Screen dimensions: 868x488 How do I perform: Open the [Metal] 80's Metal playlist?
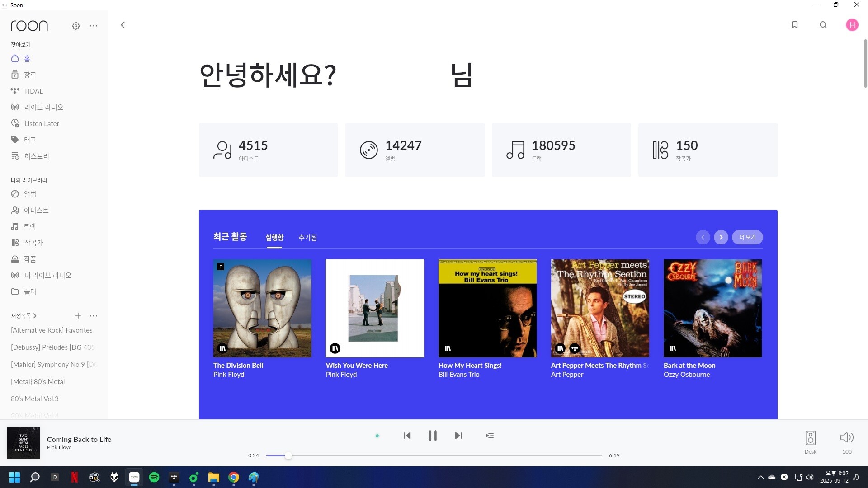(x=38, y=382)
